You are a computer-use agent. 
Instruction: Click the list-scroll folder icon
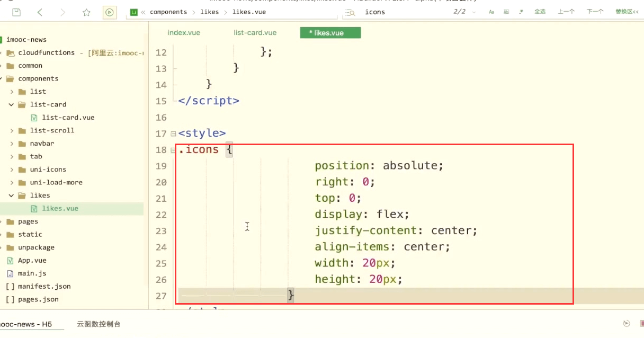[22, 131]
